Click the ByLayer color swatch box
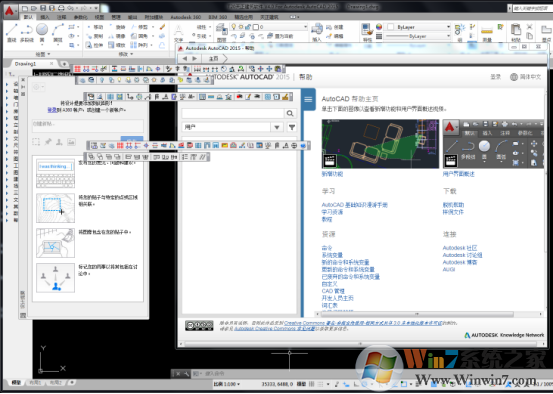The width and height of the screenshot is (553, 394). point(391,27)
